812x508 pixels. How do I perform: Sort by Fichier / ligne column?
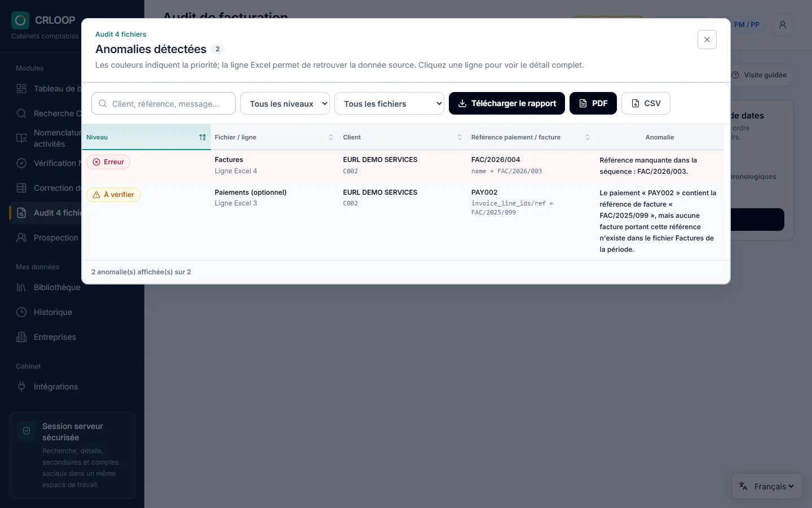[x=275, y=137]
